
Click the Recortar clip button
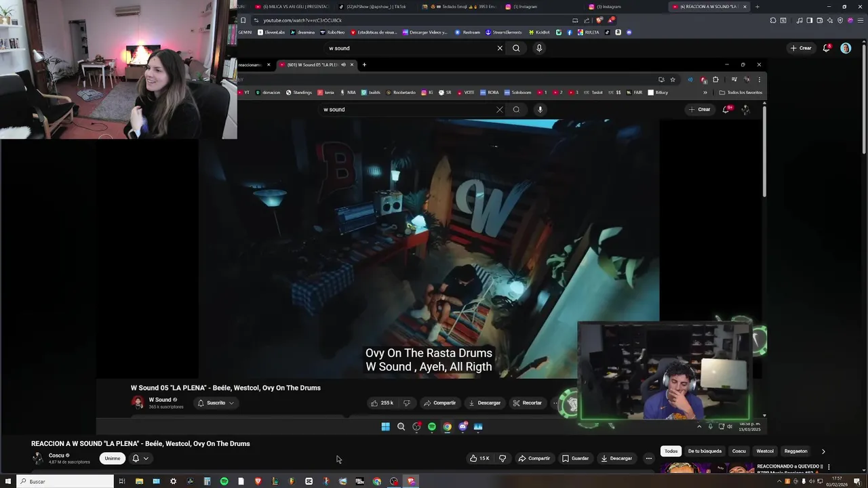pos(527,403)
